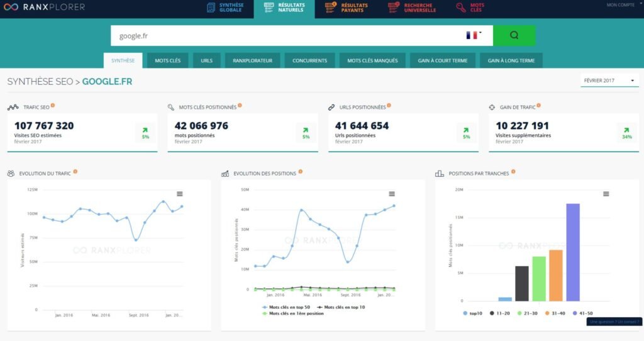Click the green search magnifier button
644x341 pixels.
[x=514, y=35]
